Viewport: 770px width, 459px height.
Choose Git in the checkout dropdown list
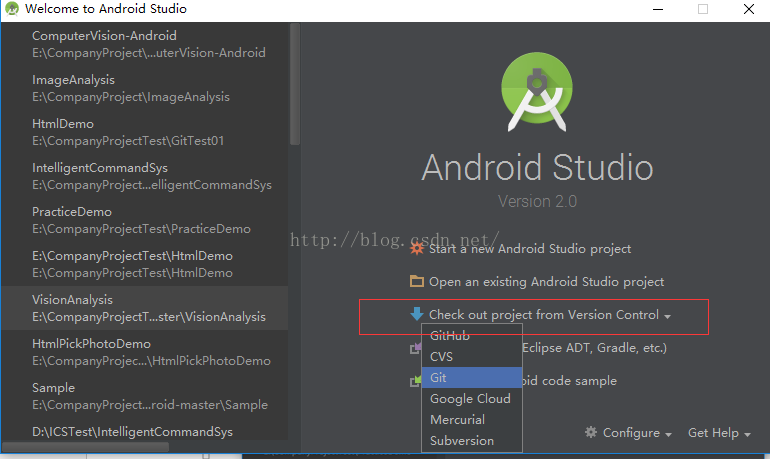pos(472,378)
